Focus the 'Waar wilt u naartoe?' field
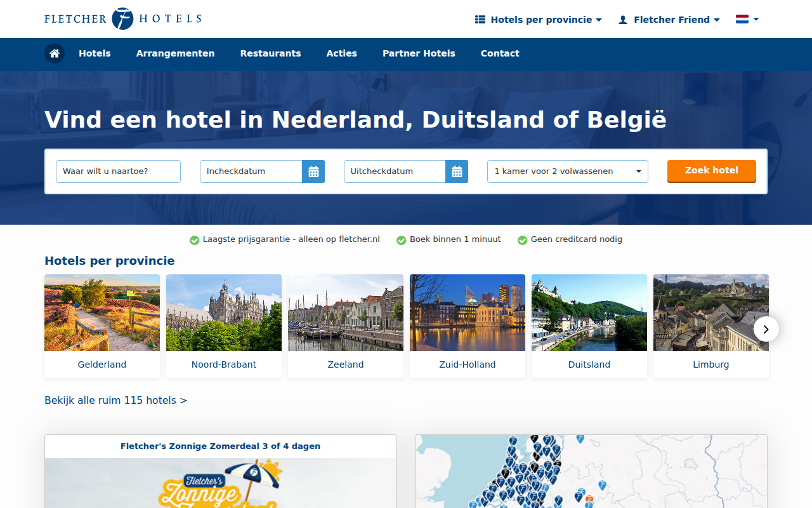Viewport: 812px width, 508px height. coord(118,171)
